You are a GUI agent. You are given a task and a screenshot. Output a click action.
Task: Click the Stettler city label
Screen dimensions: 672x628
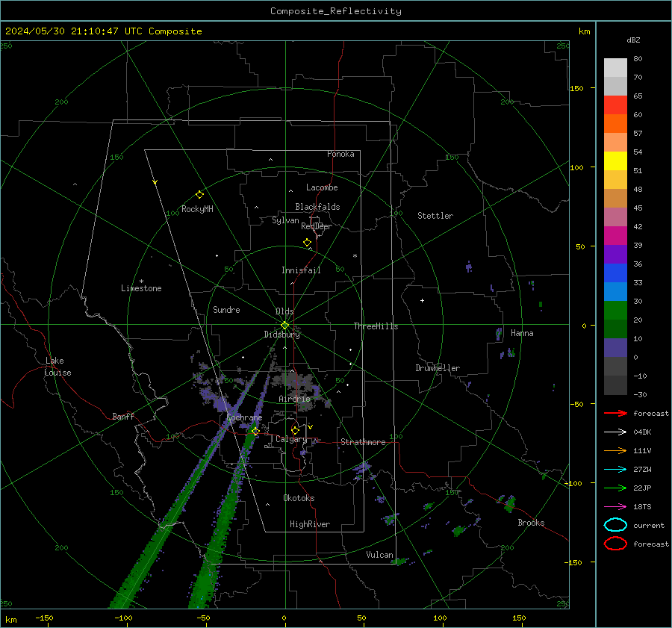[435, 216]
